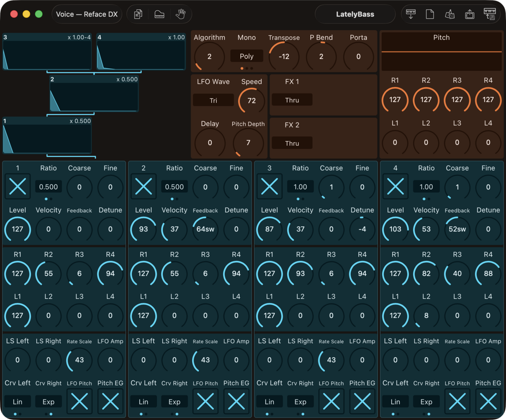Click the Voice — Reface DX title button

(x=87, y=14)
